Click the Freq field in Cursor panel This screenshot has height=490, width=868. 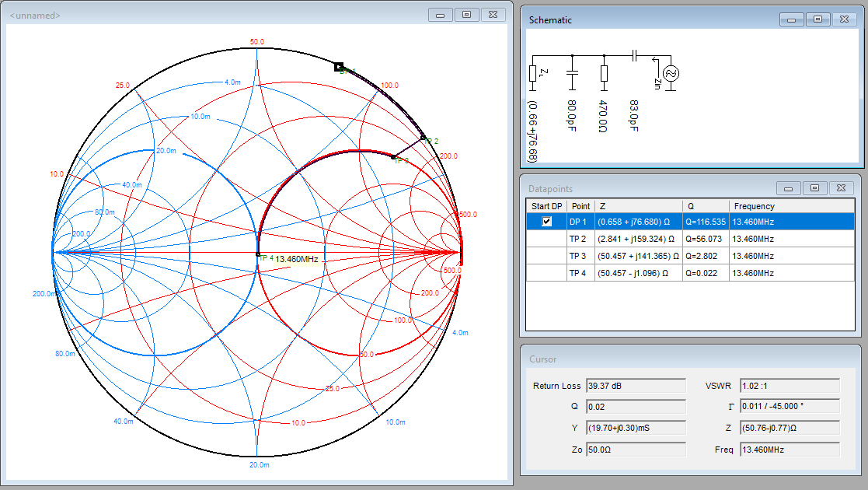tap(789, 450)
